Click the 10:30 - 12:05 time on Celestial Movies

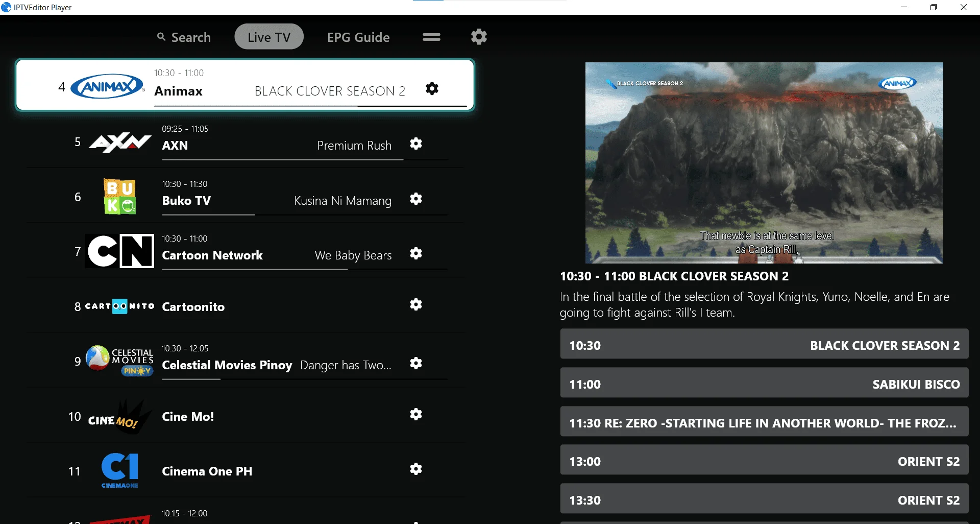tap(185, 348)
